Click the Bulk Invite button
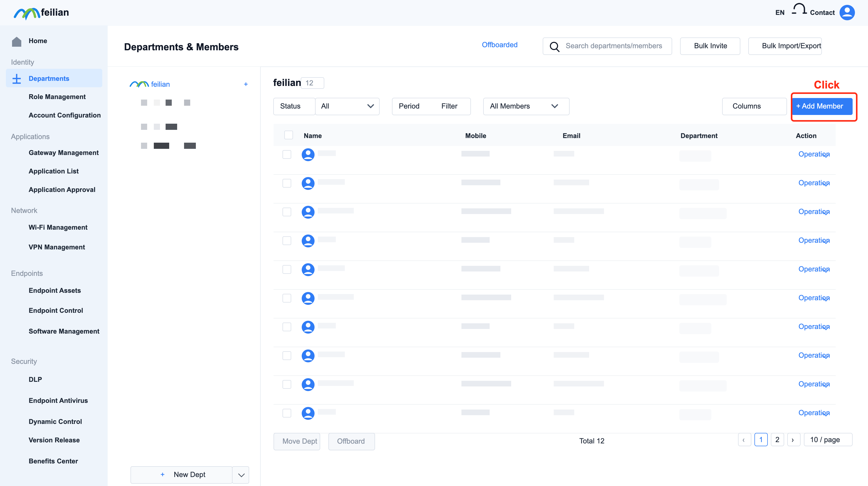 710,46
